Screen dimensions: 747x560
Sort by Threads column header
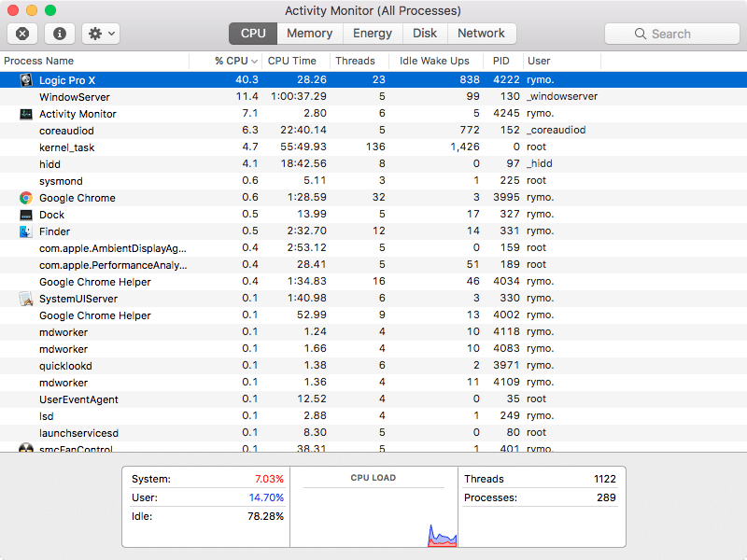point(359,61)
